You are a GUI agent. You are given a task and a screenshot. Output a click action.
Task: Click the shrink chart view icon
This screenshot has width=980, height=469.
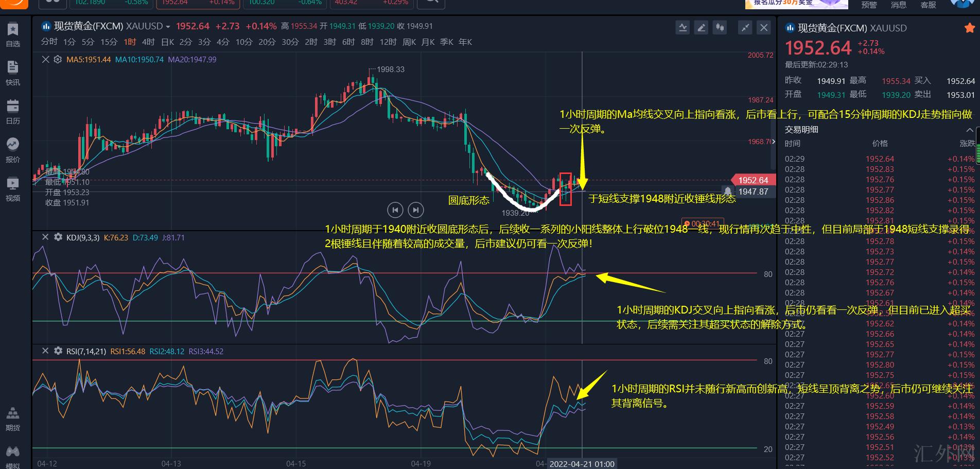[x=745, y=28]
